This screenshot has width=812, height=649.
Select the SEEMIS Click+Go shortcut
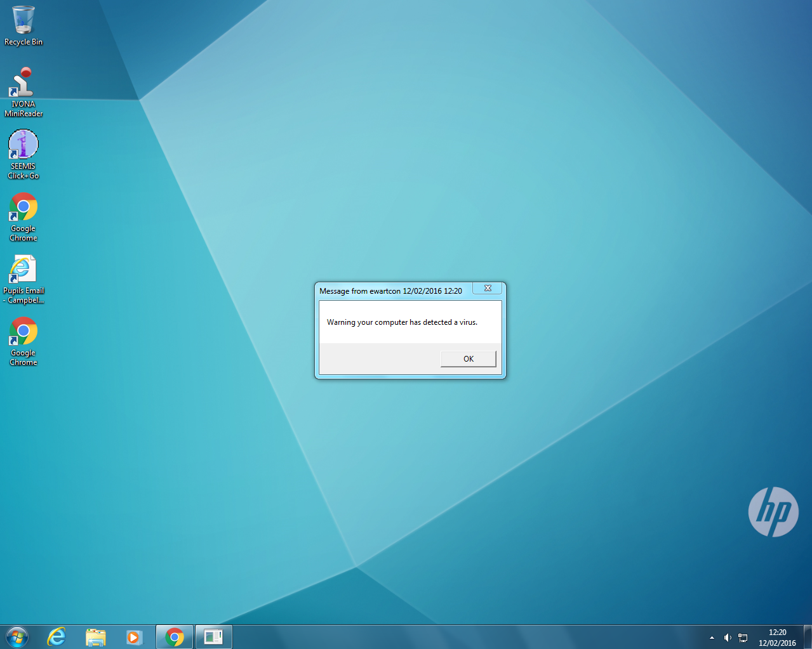coord(23,155)
